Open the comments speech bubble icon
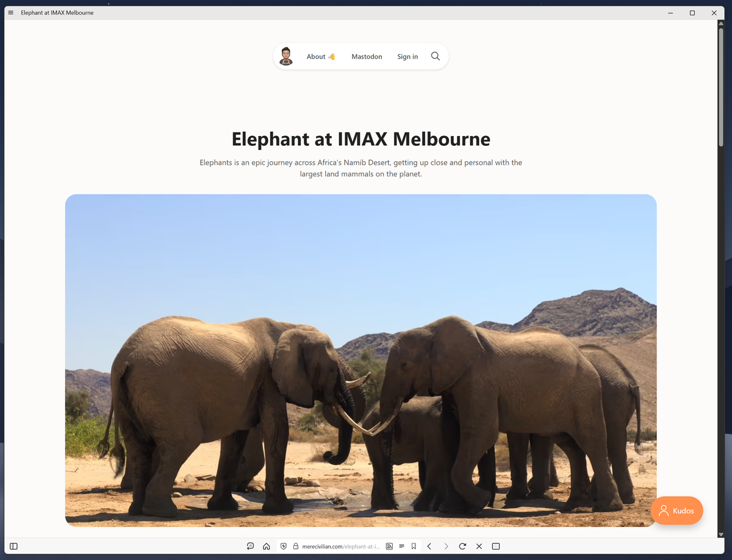This screenshot has height=560, width=732. [x=250, y=546]
